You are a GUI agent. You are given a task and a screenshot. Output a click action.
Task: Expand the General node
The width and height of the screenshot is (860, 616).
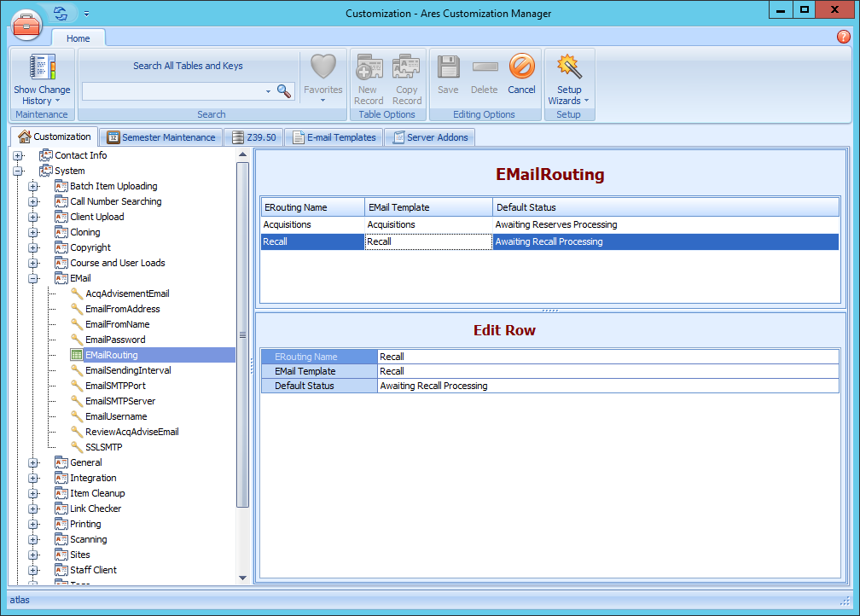[x=32, y=462]
